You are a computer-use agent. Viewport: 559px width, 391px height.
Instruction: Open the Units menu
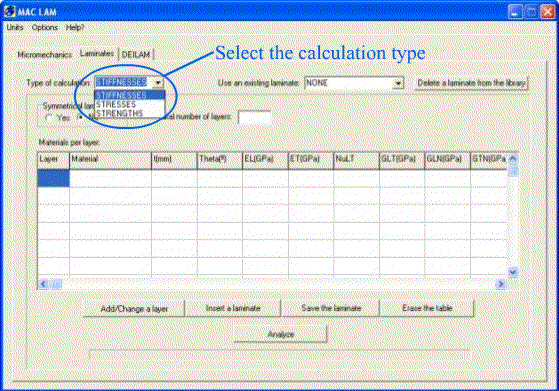15,27
